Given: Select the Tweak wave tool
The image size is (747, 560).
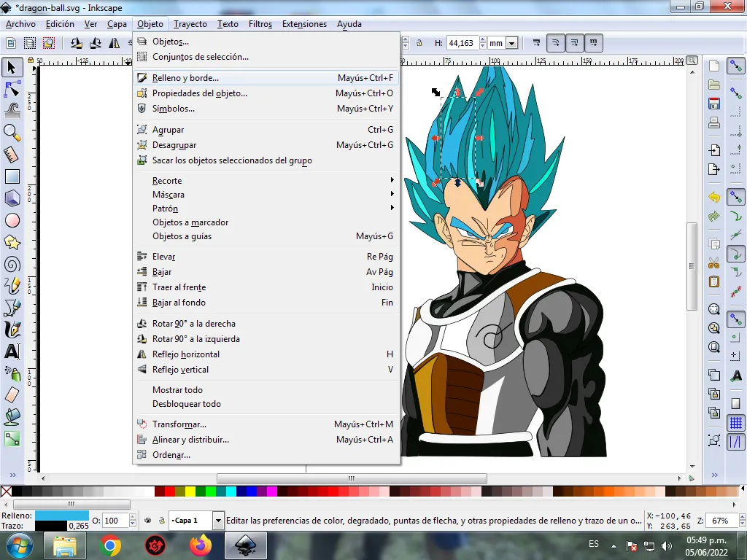Looking at the screenshot, I should point(12,111).
